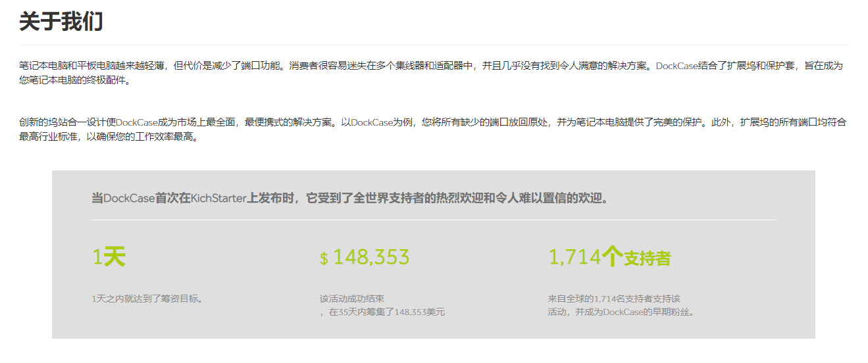Click the paragraph starting with 笔记本电脑和平板电脑
This screenshot has width=868, height=363.
[x=329, y=66]
